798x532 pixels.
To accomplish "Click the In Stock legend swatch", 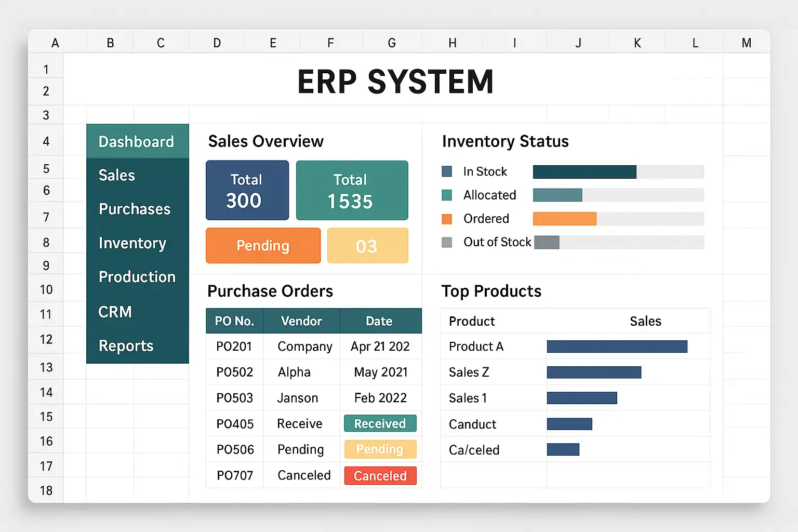I will tap(447, 171).
